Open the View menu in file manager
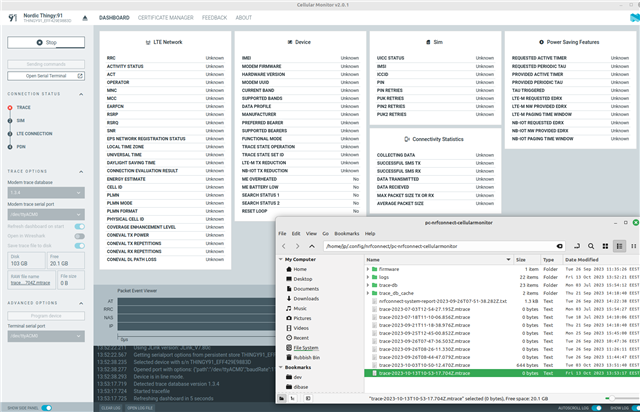The width and height of the screenshot is (640, 412). click(311, 234)
